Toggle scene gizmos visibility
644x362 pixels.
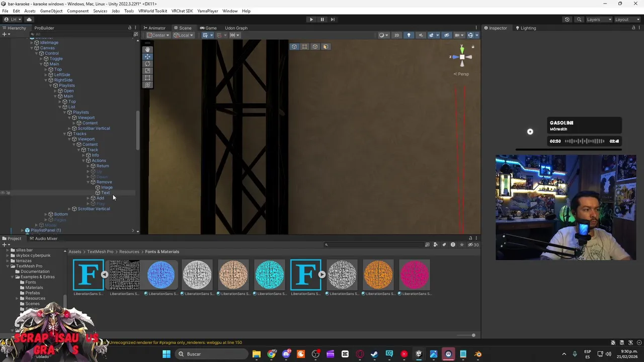471,35
